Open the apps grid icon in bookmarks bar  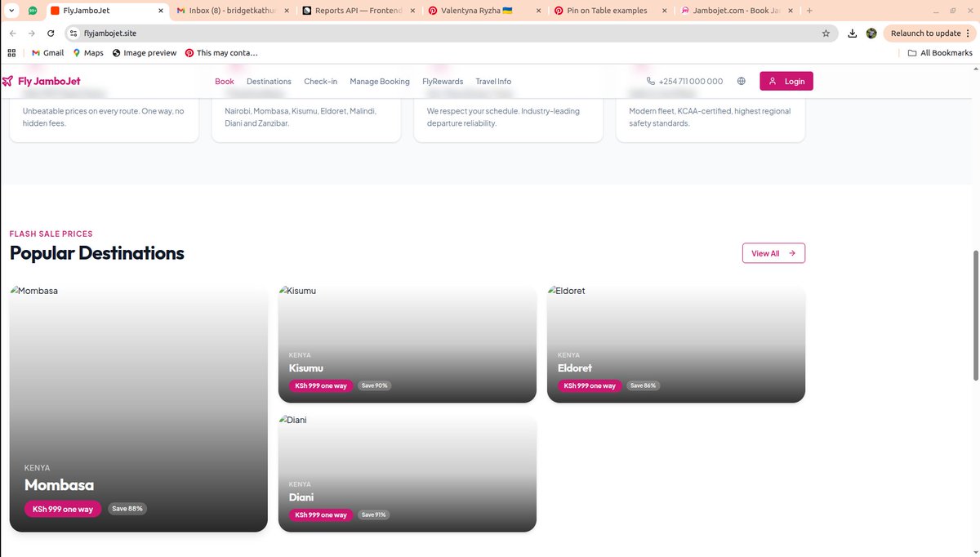click(x=11, y=53)
